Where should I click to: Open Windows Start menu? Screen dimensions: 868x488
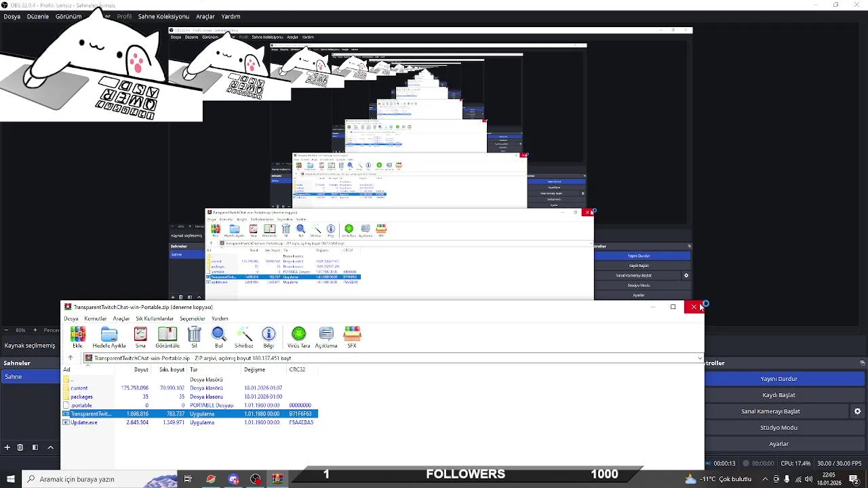pos(10,479)
